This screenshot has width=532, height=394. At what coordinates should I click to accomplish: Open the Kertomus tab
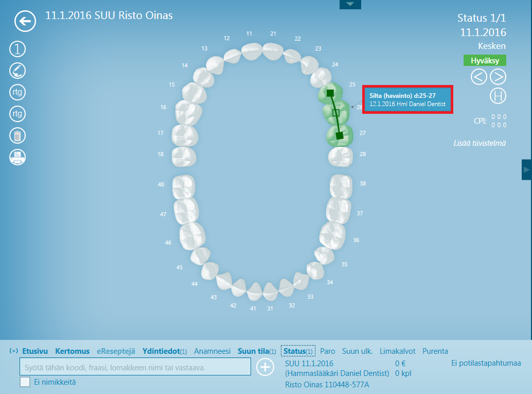point(72,351)
